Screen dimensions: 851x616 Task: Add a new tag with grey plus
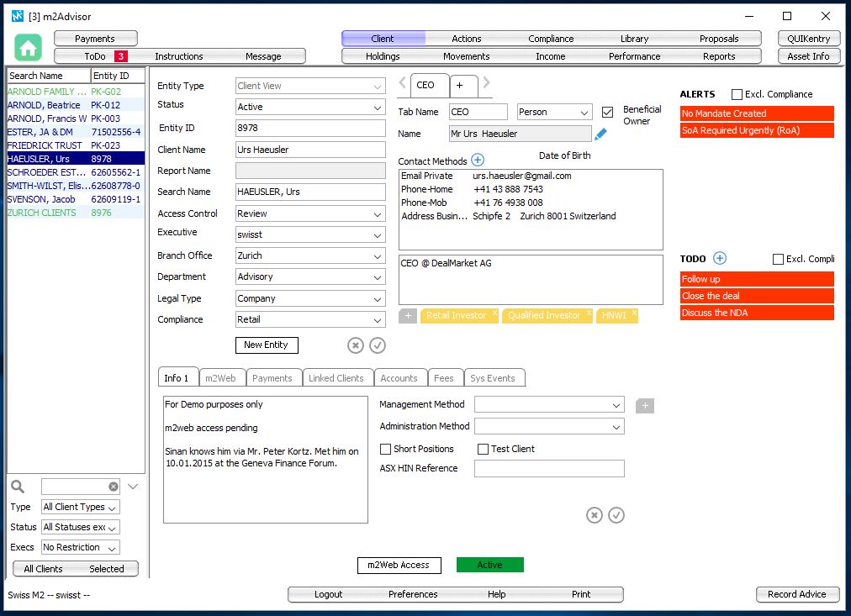coord(408,316)
